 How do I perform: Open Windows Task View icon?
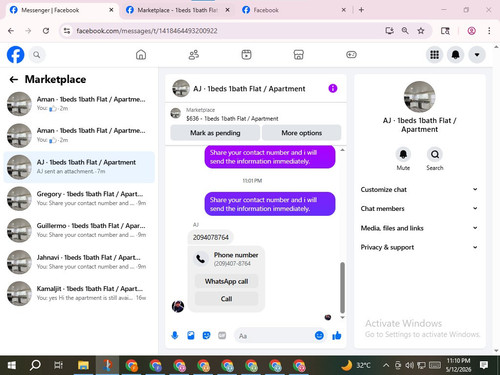click(59, 365)
